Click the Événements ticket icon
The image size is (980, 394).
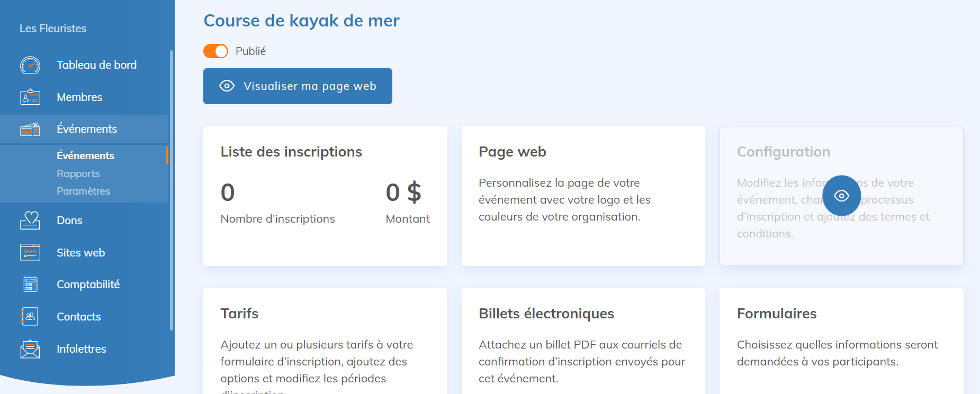(x=30, y=129)
